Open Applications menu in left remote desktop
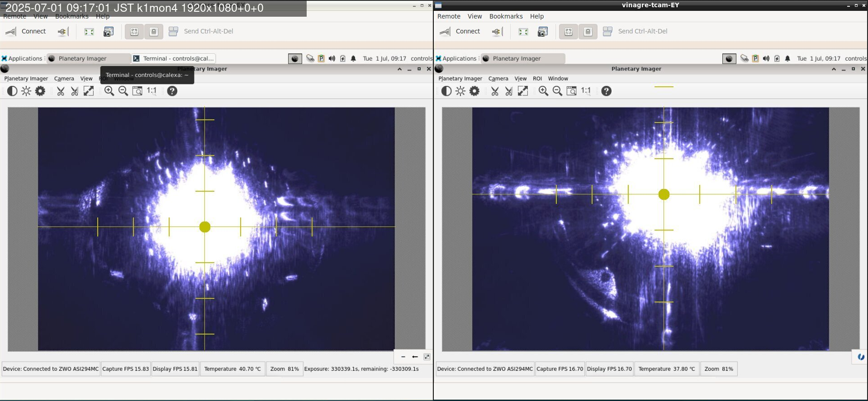This screenshot has height=401, width=868. click(22, 58)
